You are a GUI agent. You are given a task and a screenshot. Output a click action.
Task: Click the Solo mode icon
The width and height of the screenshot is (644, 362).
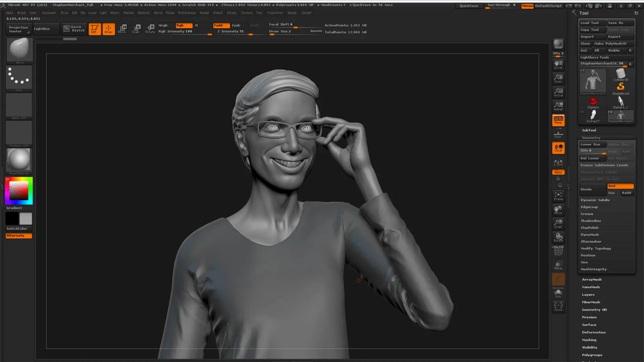click(558, 293)
